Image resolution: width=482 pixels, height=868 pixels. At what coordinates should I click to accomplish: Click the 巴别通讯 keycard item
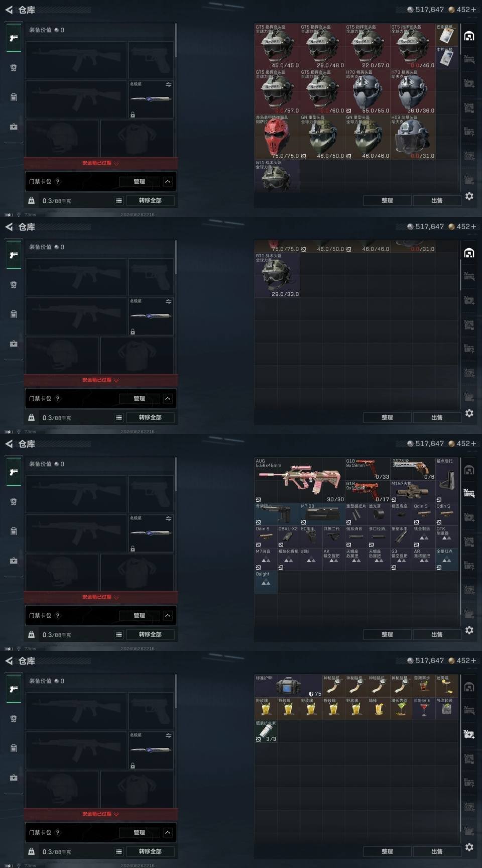(447, 35)
